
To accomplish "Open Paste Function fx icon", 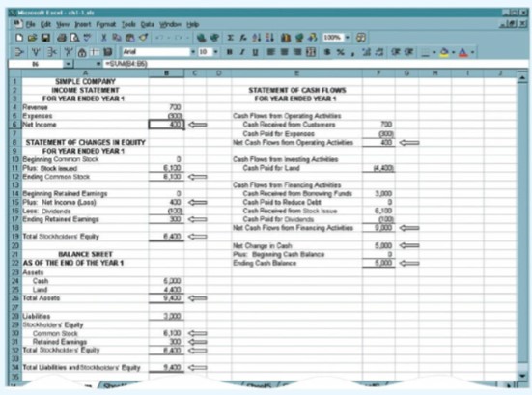I will pyautogui.click(x=243, y=38).
